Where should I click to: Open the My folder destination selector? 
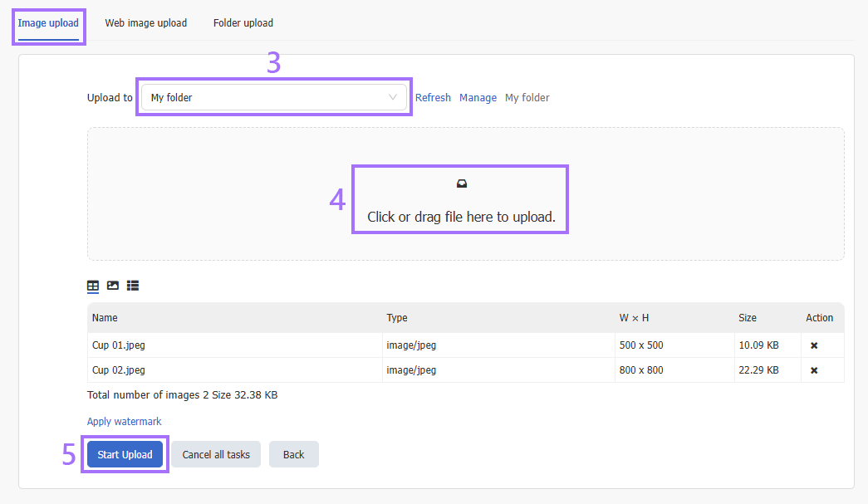point(266,97)
